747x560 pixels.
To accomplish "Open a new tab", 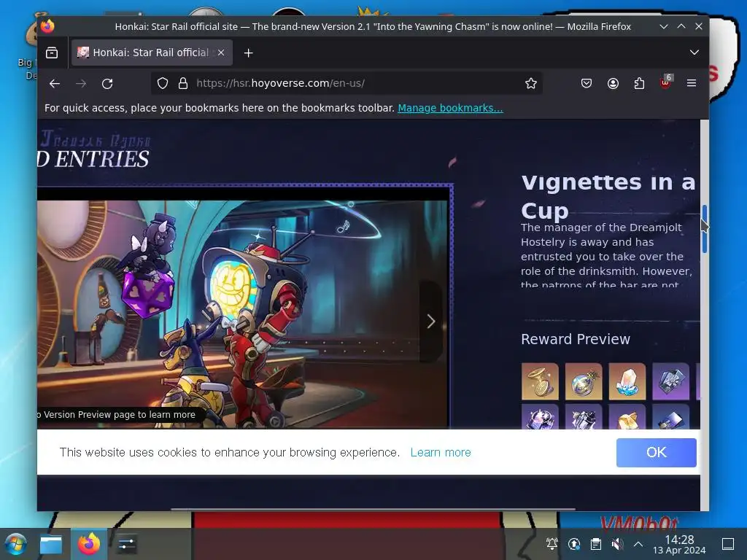I will coord(248,52).
